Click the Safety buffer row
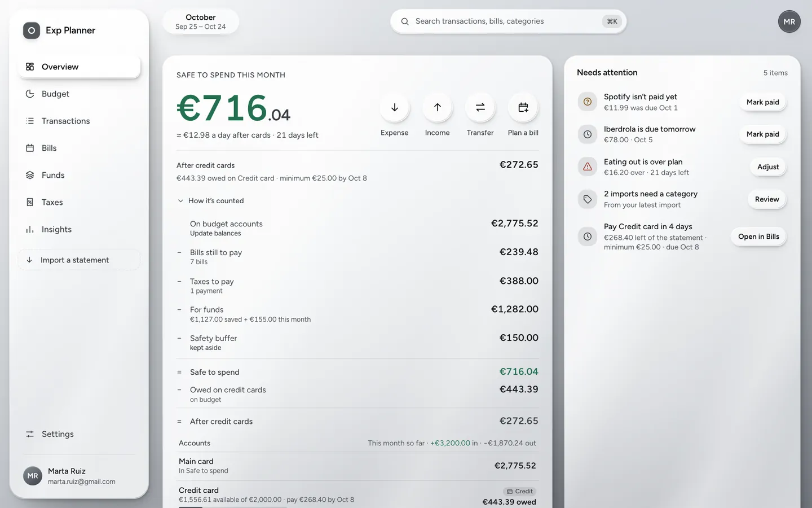Screen dimensions: 812x508 click(358, 343)
